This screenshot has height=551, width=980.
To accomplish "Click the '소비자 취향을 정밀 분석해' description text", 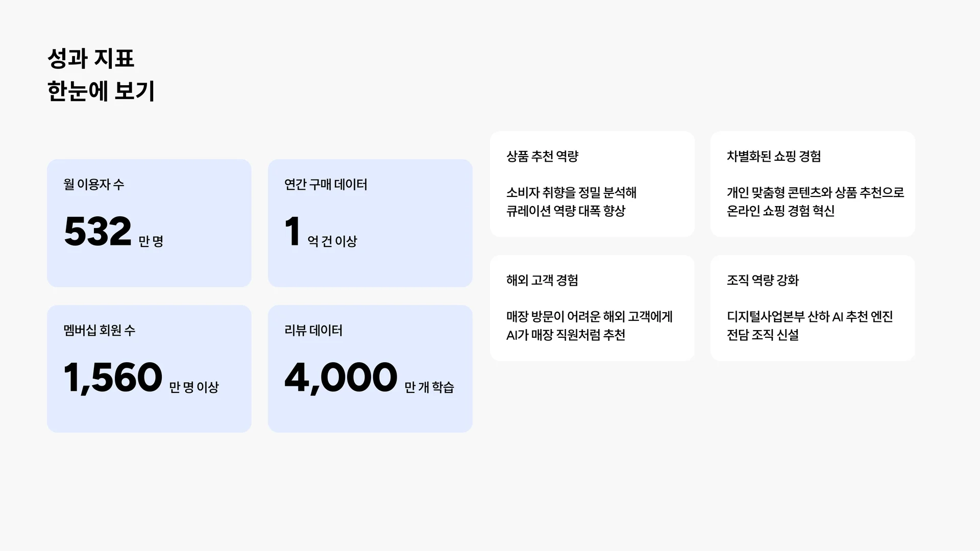I will 571,192.
